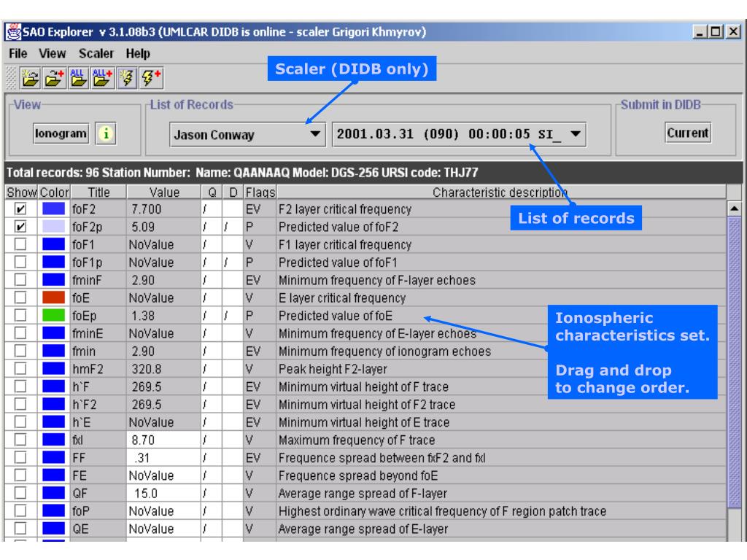Click the scrollbar up arrow in the table

(x=735, y=208)
